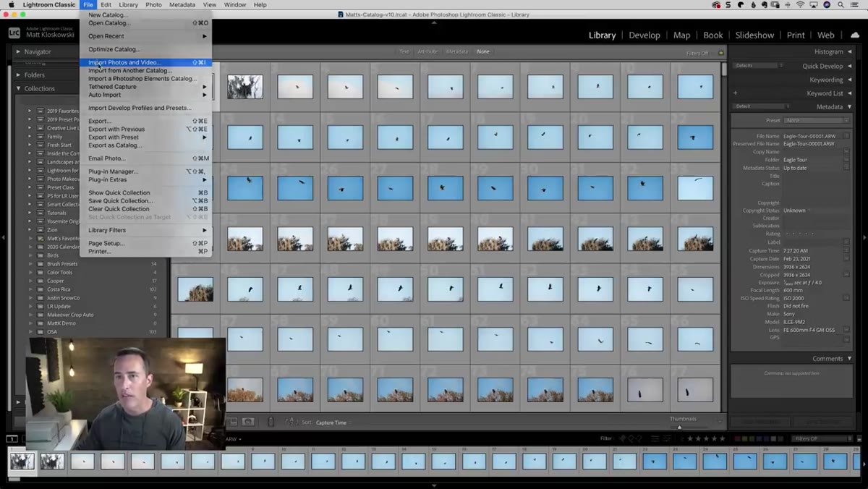Go to the Print module
Viewport: 868px width, 489px height.
796,35
